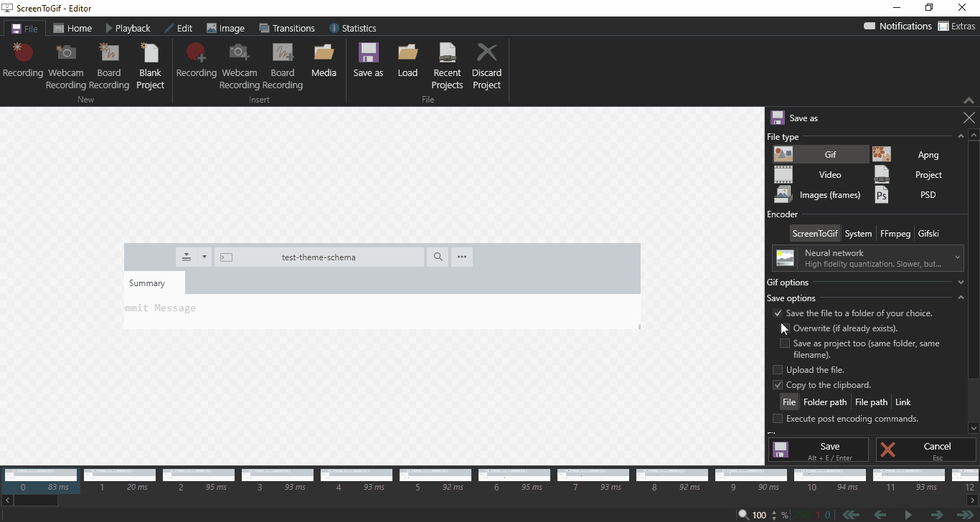Select Gif file type
980x522 pixels.
coord(820,154)
